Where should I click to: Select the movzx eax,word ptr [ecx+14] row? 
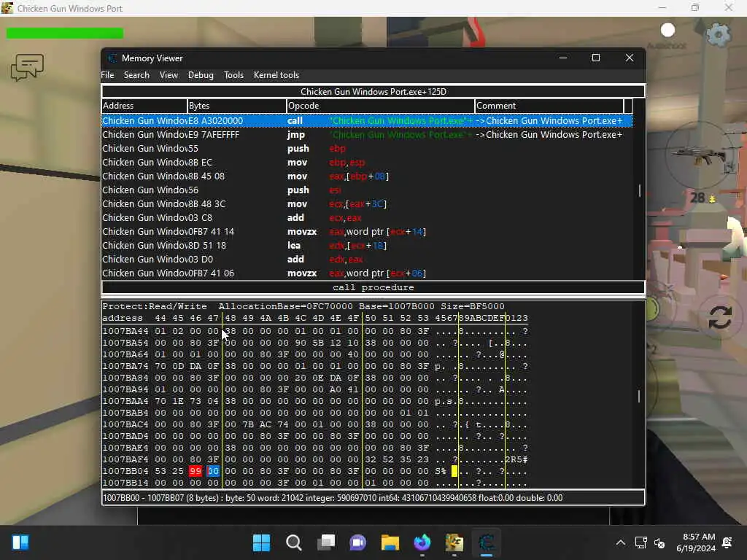coord(367,231)
